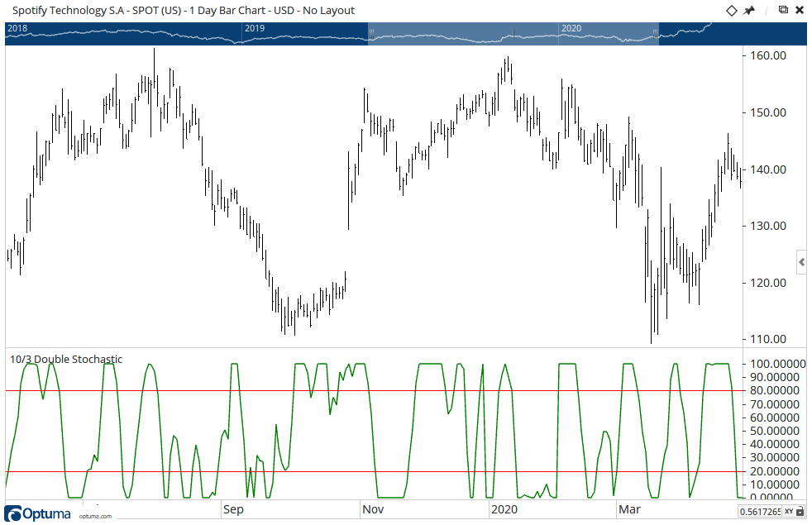Close the SPOT chart window
The width and height of the screenshot is (812, 525).
point(800,11)
